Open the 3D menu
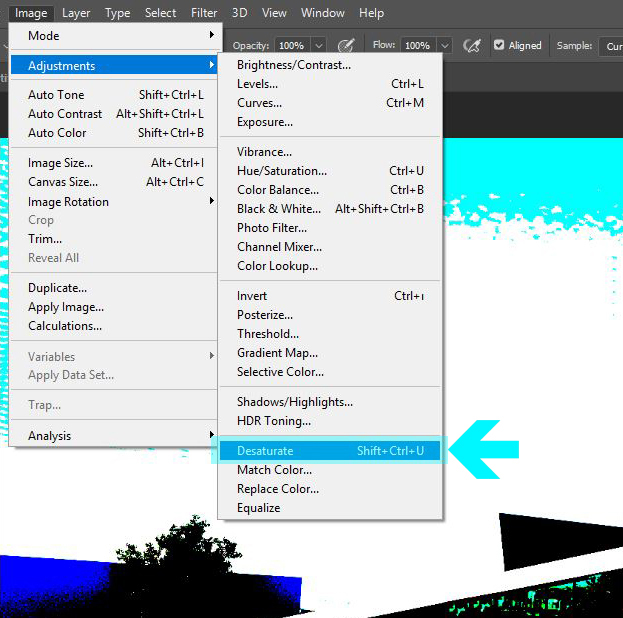623x618 pixels. [x=240, y=13]
